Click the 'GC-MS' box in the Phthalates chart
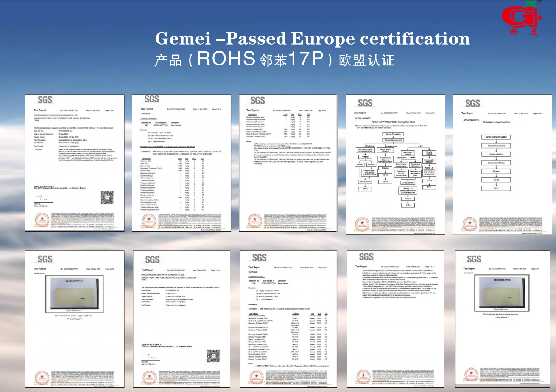This screenshot has width=556, height=392. click(496, 180)
